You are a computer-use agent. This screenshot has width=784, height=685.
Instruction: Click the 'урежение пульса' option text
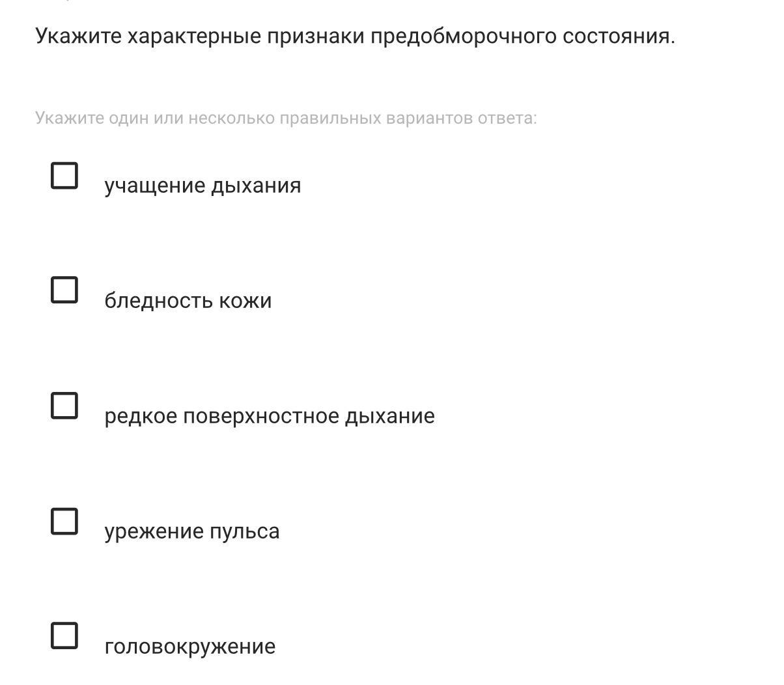[x=191, y=531]
